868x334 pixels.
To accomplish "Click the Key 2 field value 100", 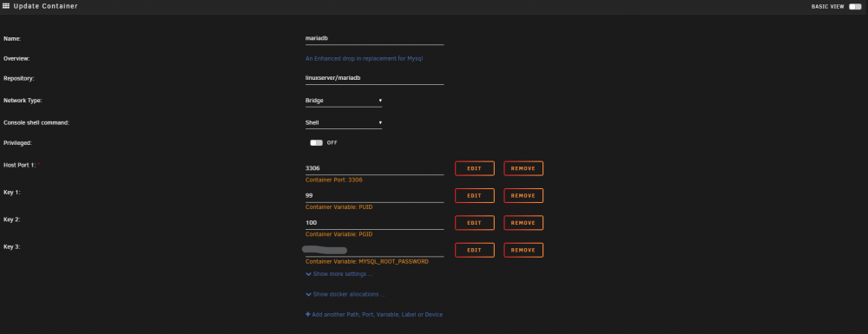I will (374, 222).
